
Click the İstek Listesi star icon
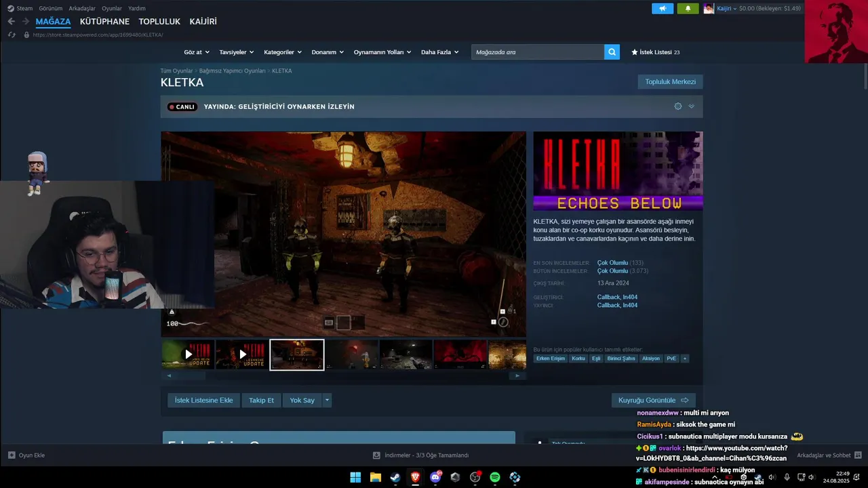pos(635,52)
